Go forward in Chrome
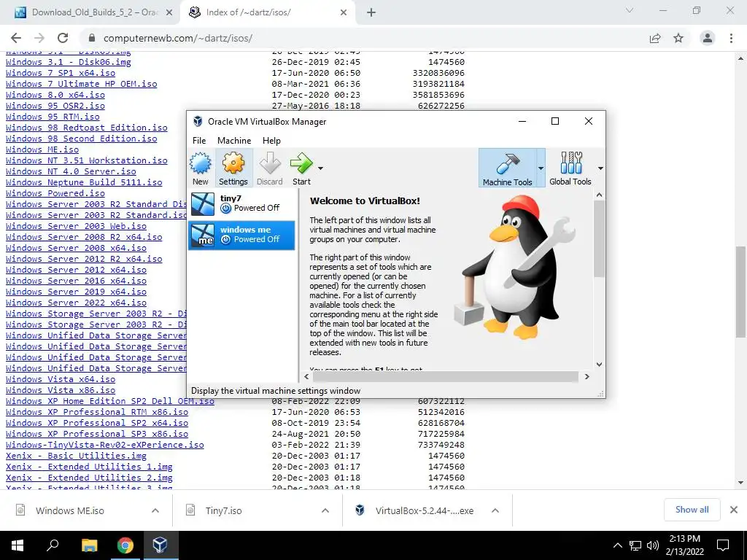This screenshot has width=747, height=560. (x=39, y=38)
